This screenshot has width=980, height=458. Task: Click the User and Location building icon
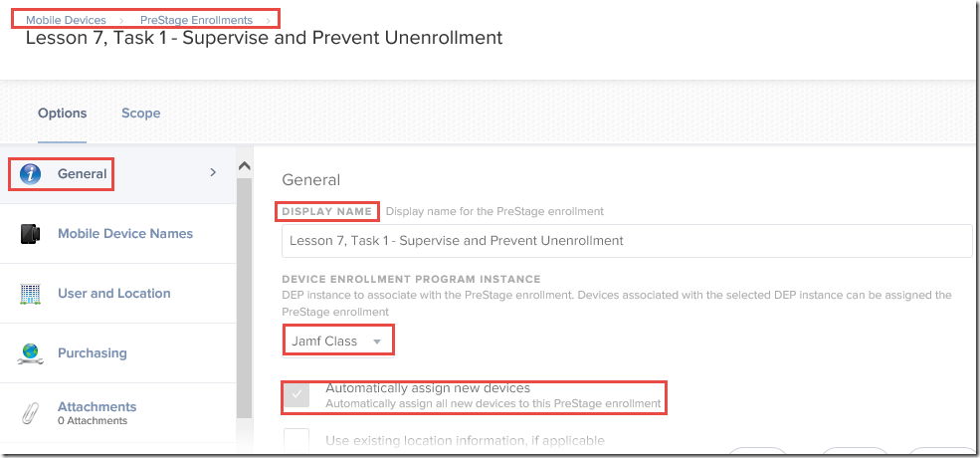pos(30,294)
